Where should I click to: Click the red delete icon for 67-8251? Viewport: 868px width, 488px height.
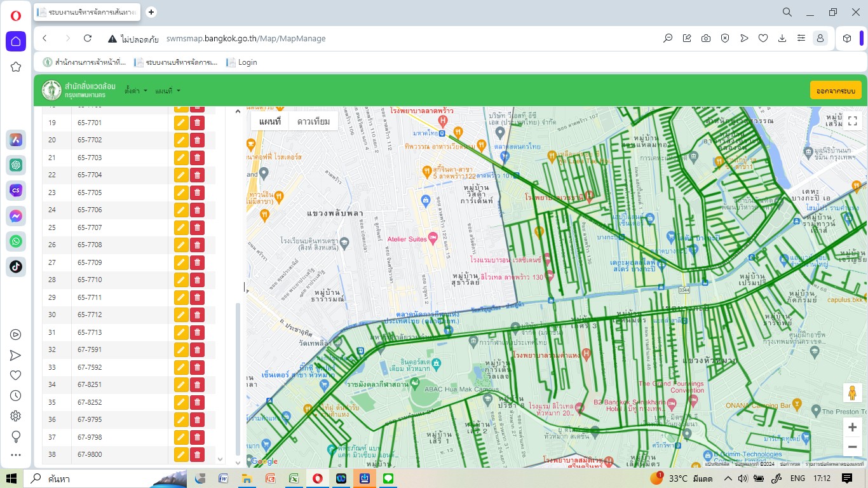pos(197,385)
